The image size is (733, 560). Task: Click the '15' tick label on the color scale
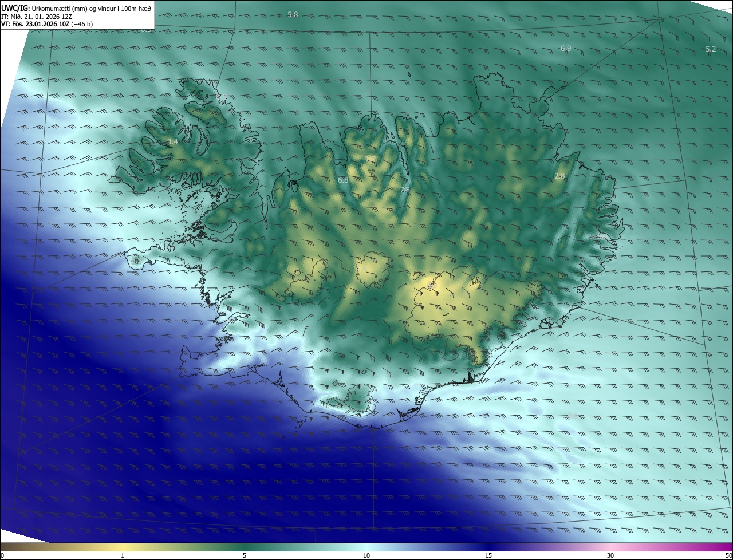tap(488, 555)
